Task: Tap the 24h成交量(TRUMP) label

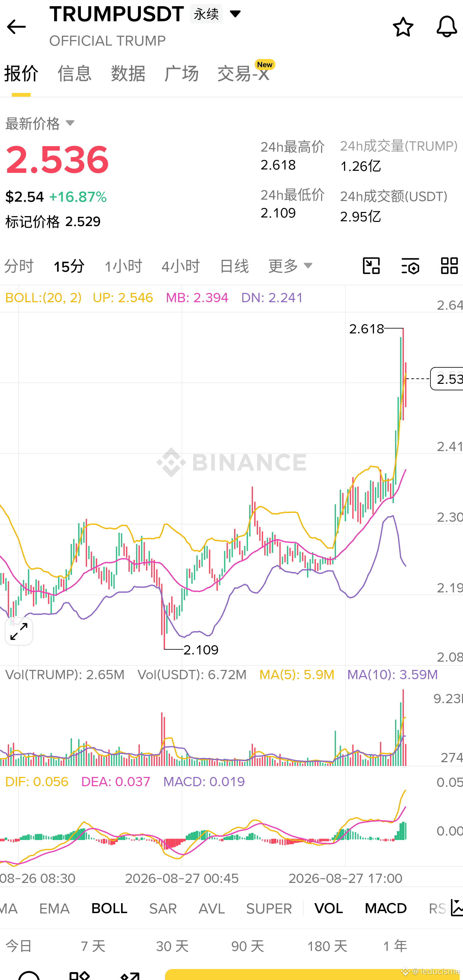Action: click(399, 146)
